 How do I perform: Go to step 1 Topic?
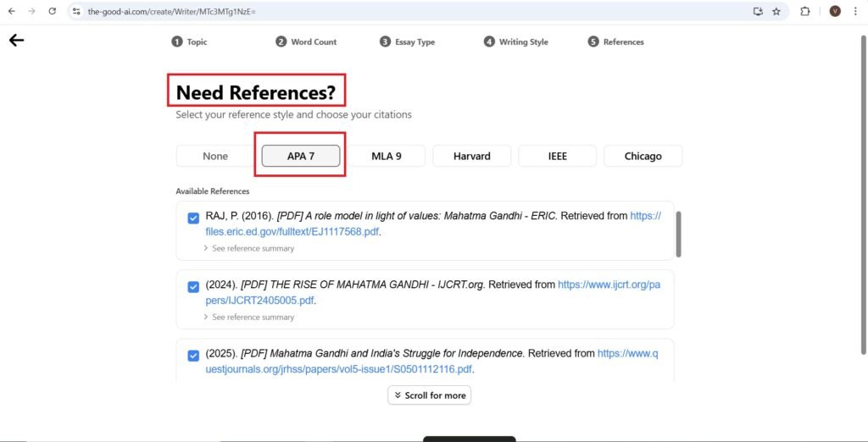point(189,42)
